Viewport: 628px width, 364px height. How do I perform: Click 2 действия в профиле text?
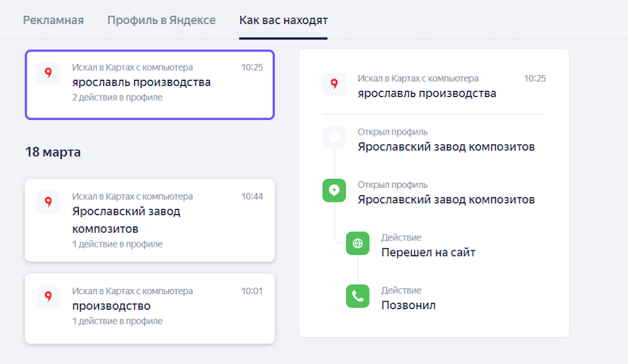point(117,97)
